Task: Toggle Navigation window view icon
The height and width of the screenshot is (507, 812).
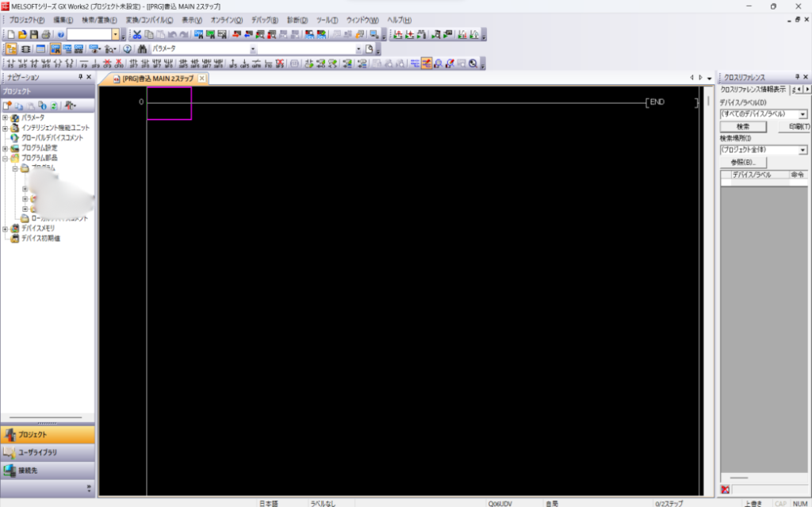Action: tap(11, 49)
